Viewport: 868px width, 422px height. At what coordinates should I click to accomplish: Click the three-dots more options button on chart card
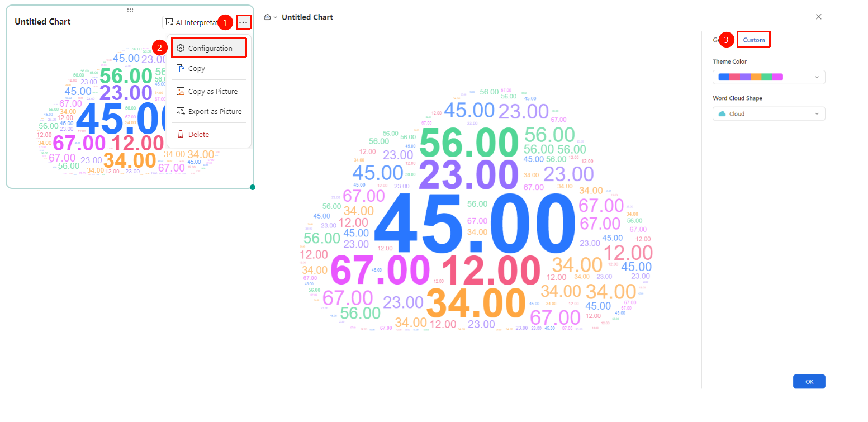[x=243, y=22]
